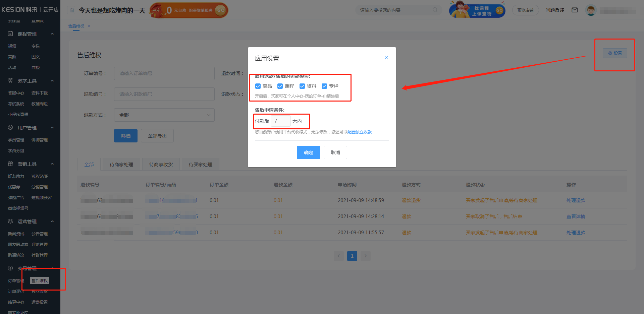Image resolution: width=644 pixels, height=314 pixels.
Task: Switch to the 待商家处理 tab
Action: tap(121, 164)
